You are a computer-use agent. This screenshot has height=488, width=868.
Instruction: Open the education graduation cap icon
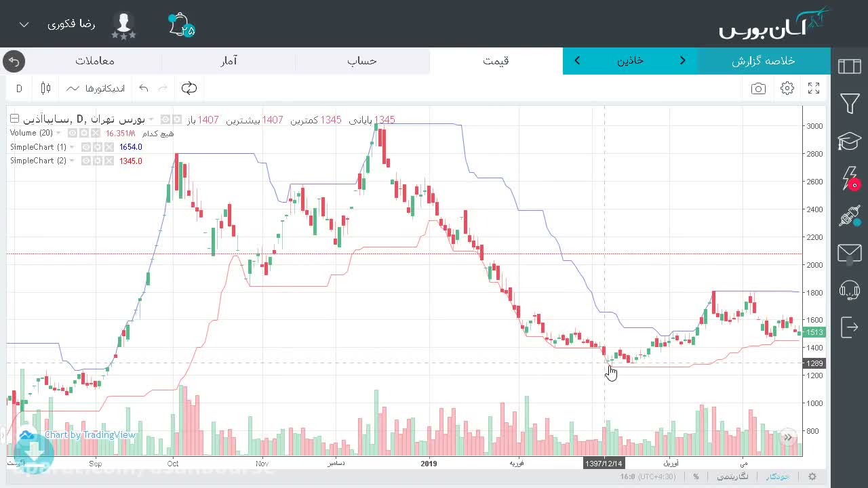(850, 141)
